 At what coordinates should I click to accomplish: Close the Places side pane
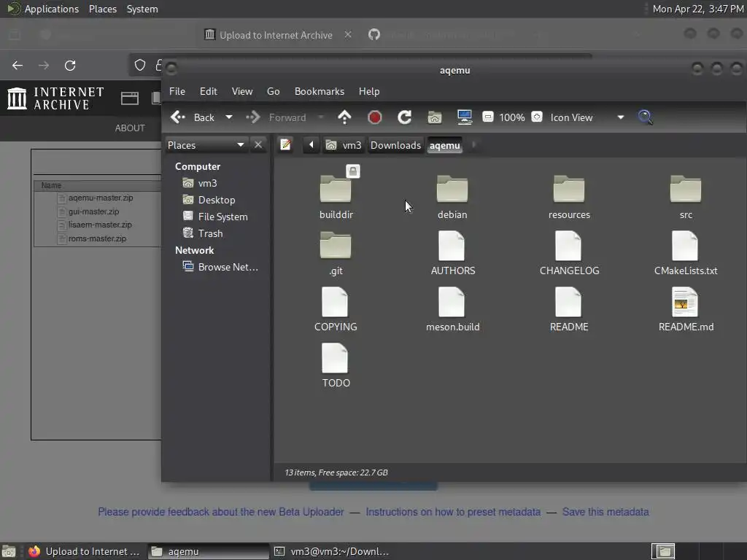click(x=258, y=145)
